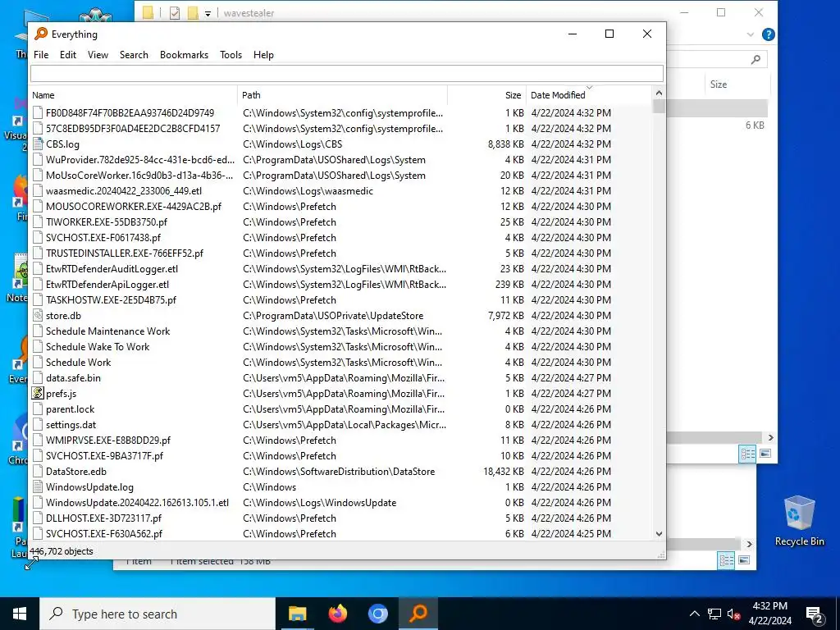The height and width of the screenshot is (630, 840).
Task: Select TIWORKER.EXE-55DB3750.pf entry
Action: 107,221
